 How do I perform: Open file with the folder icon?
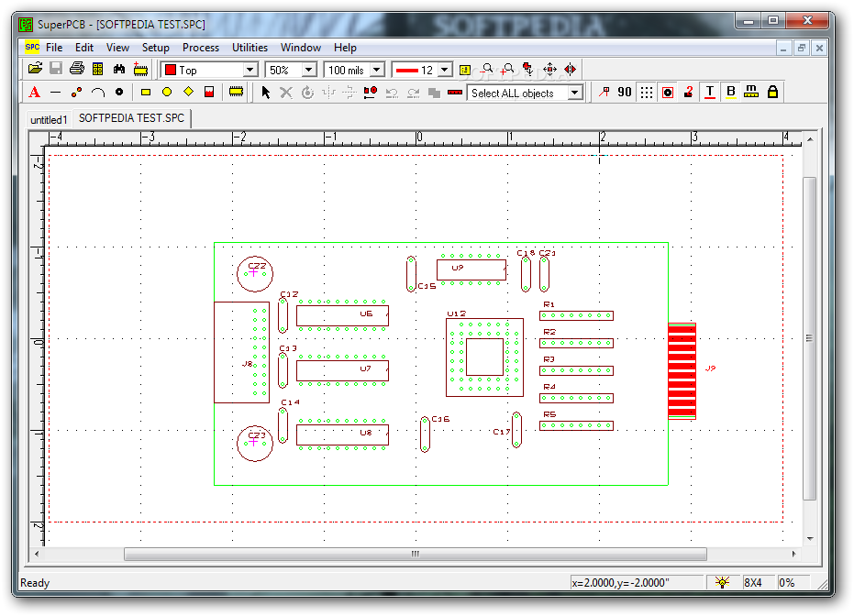pyautogui.click(x=35, y=69)
